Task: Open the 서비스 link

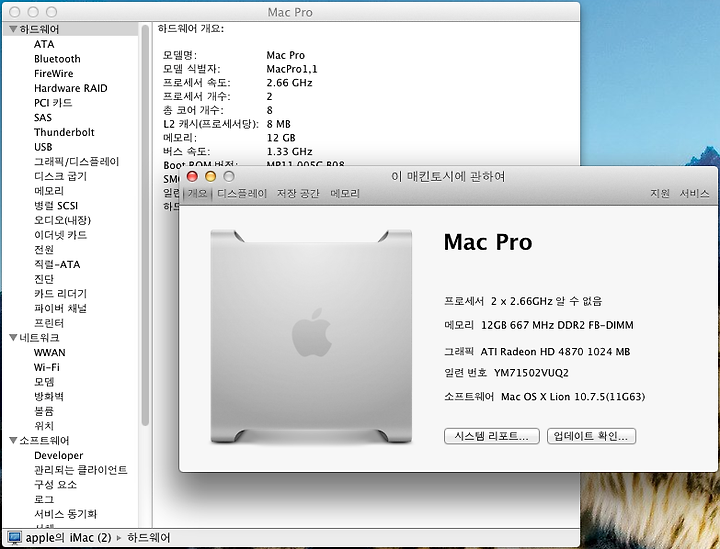Action: tap(694, 194)
